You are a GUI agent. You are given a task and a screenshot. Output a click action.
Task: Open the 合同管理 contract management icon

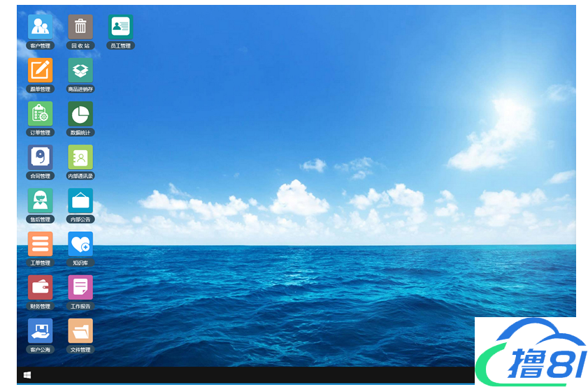click(40, 157)
